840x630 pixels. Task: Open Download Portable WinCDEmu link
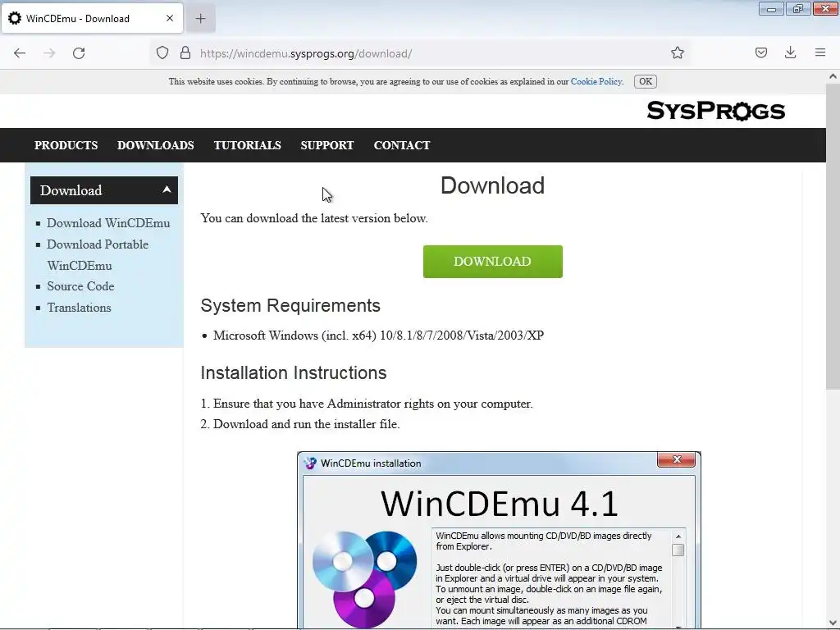coord(98,255)
